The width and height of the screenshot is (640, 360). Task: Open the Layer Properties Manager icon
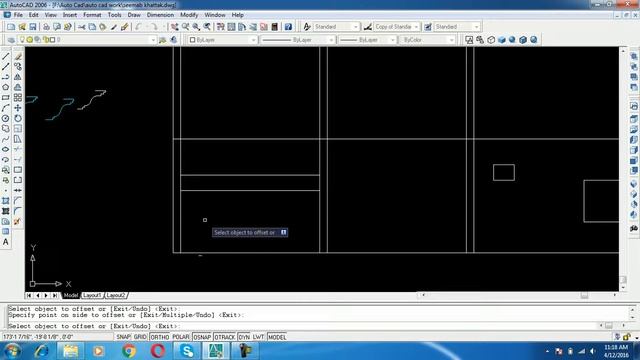(x=11, y=40)
